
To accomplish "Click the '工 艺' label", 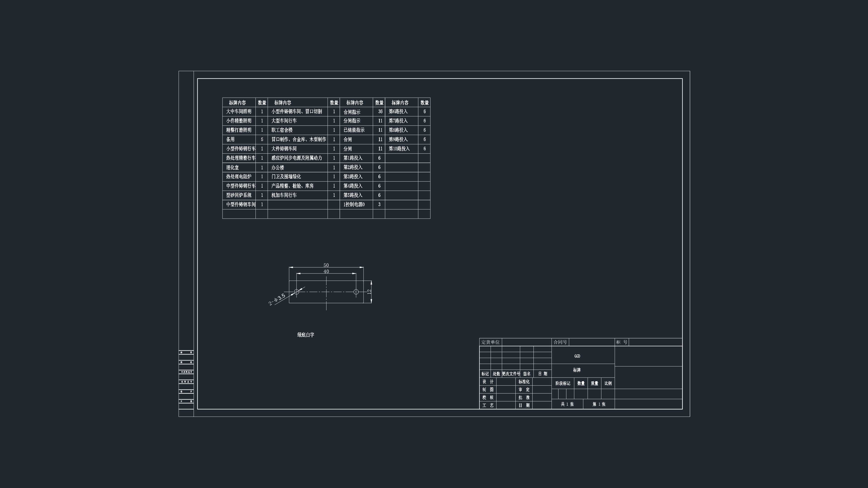I will 488,406.
